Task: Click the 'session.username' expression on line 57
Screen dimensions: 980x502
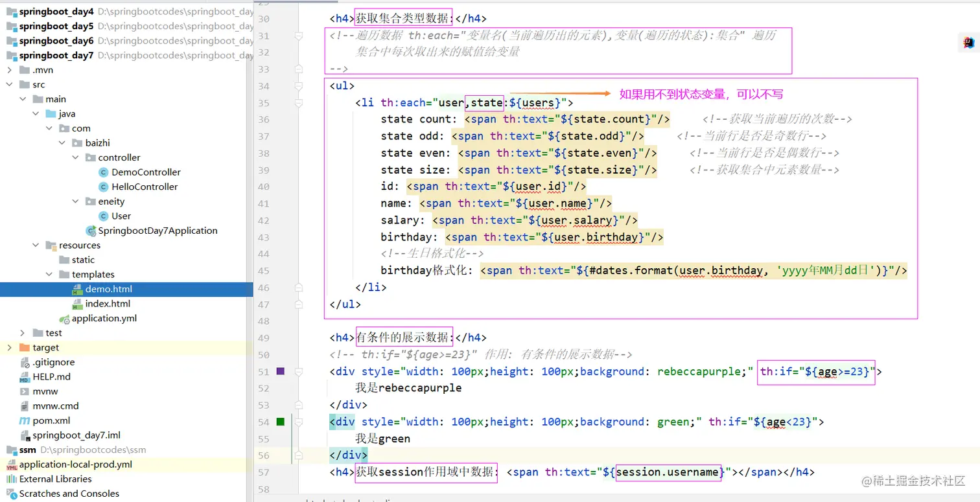Action: [668, 472]
